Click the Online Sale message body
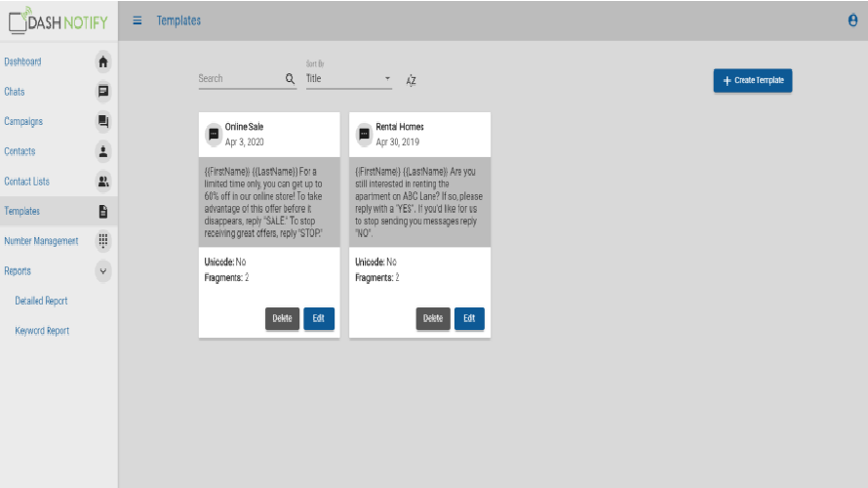This screenshot has height=488, width=868. click(x=269, y=202)
